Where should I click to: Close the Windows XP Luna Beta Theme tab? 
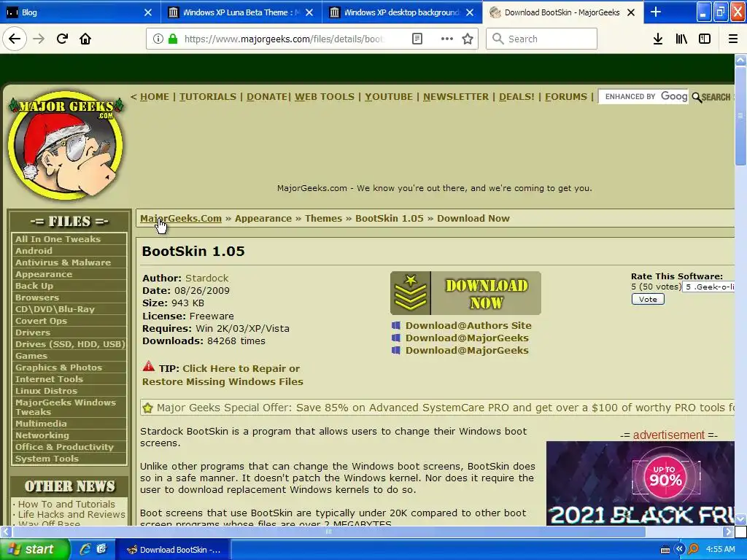click(x=309, y=12)
